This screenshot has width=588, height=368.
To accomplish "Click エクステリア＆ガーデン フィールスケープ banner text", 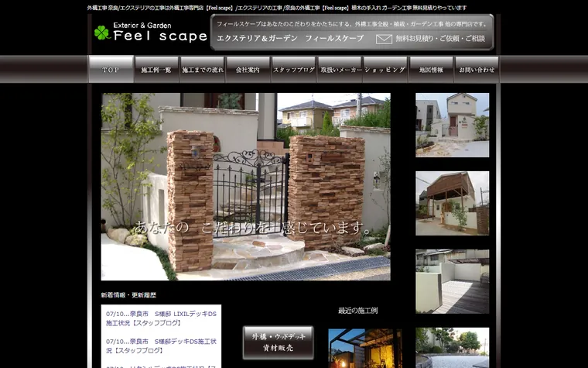I will coord(290,38).
